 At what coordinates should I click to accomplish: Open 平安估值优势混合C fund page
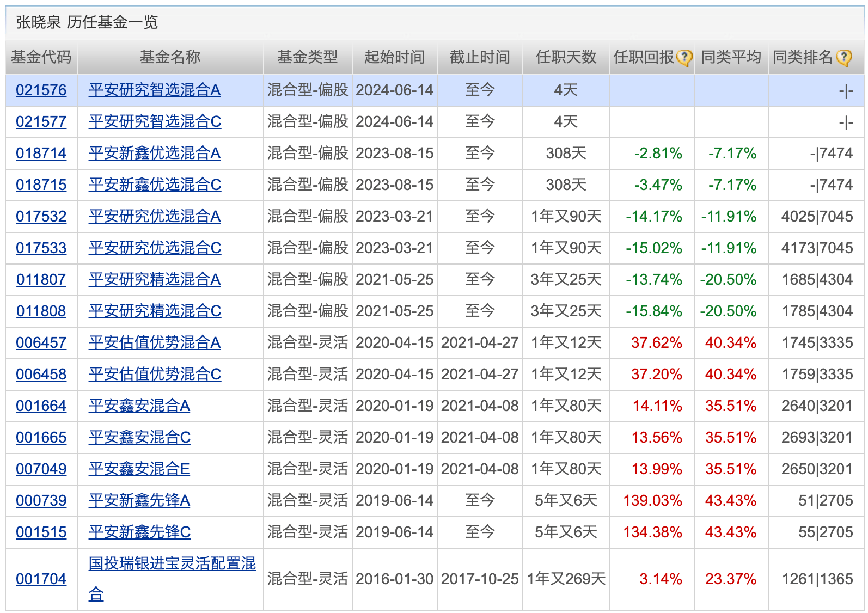point(155,374)
